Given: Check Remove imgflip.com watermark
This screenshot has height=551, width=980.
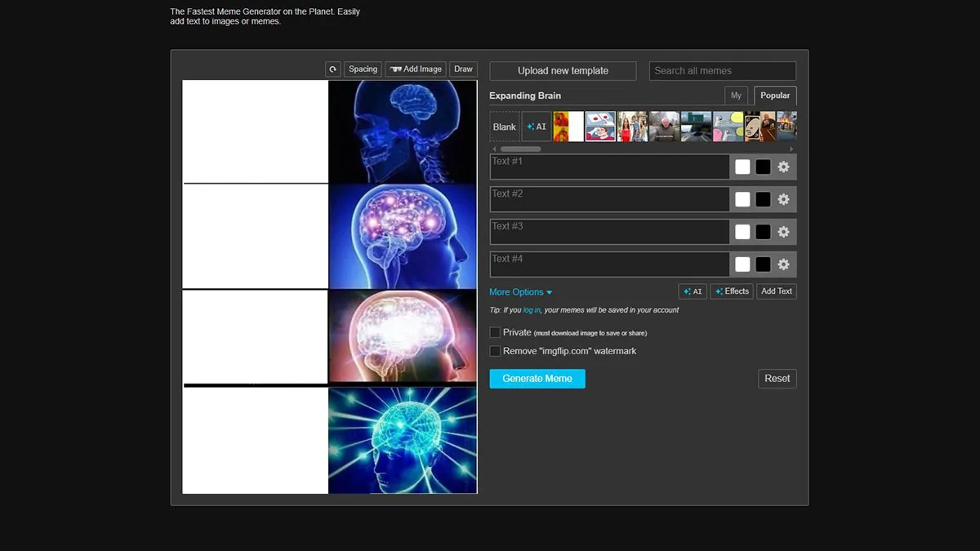Looking at the screenshot, I should click(495, 351).
